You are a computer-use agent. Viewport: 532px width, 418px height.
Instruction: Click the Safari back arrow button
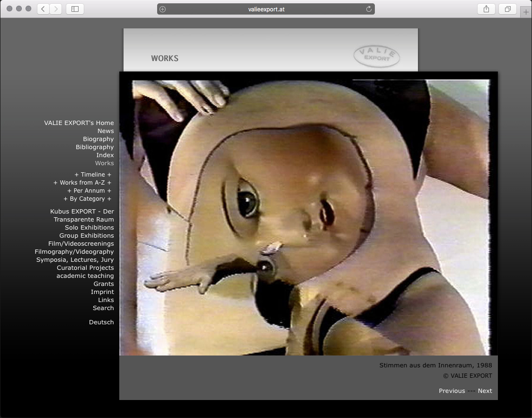[x=43, y=9]
